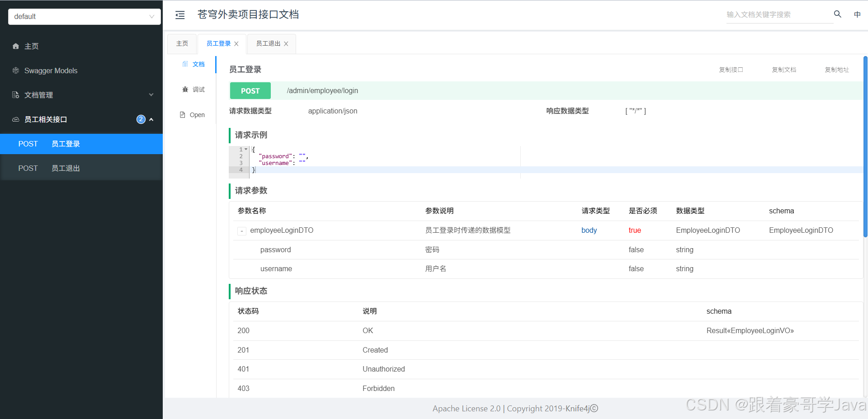Click the document keyword search input
Image resolution: width=868 pixels, height=419 pixels.
coord(778,14)
